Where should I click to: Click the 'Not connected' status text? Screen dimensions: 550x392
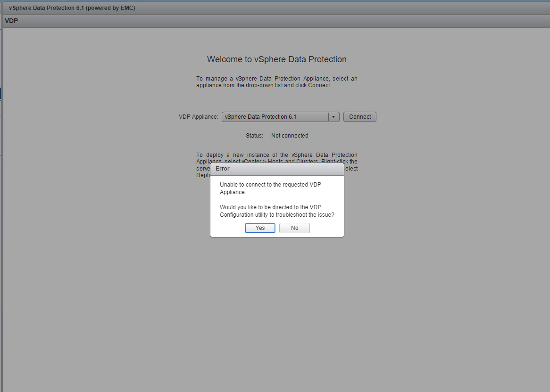pos(290,136)
